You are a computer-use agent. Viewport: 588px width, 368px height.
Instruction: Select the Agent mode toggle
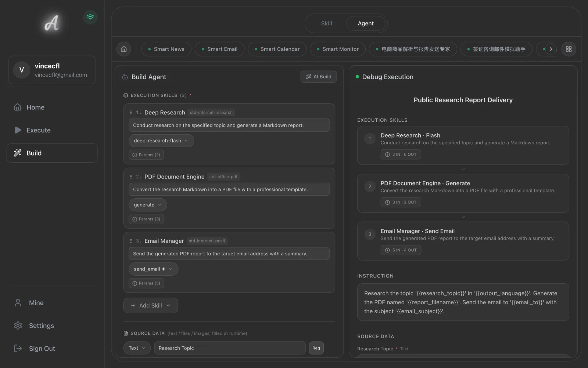[366, 23]
